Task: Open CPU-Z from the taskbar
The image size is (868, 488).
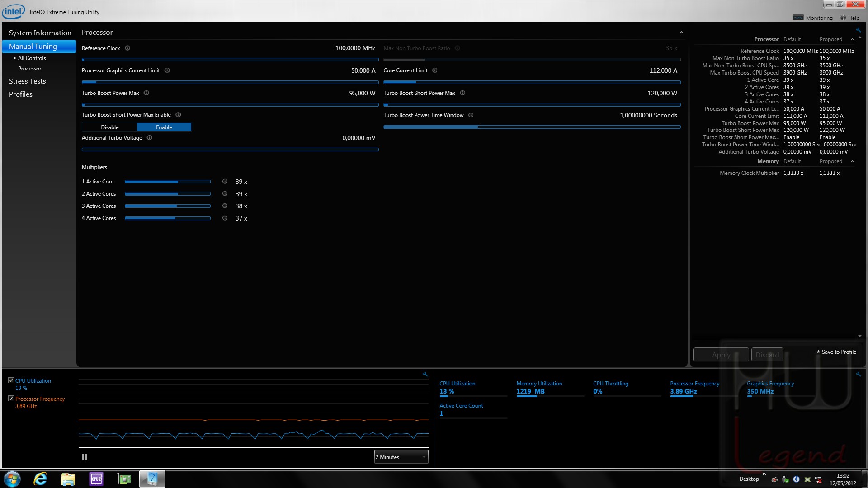Action: pos(96,479)
